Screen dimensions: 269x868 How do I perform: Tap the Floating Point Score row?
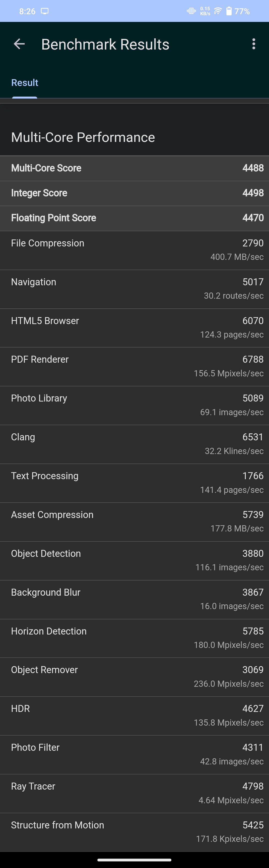tap(134, 218)
